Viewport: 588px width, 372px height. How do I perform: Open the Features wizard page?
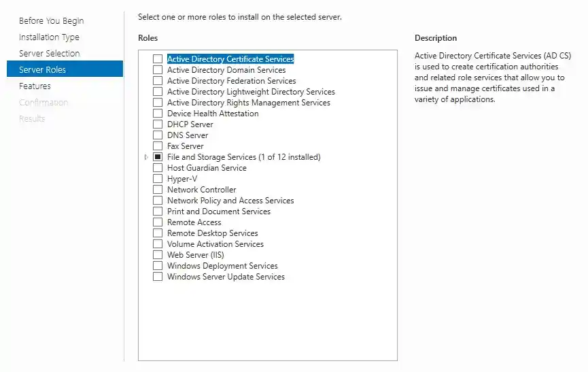point(35,86)
